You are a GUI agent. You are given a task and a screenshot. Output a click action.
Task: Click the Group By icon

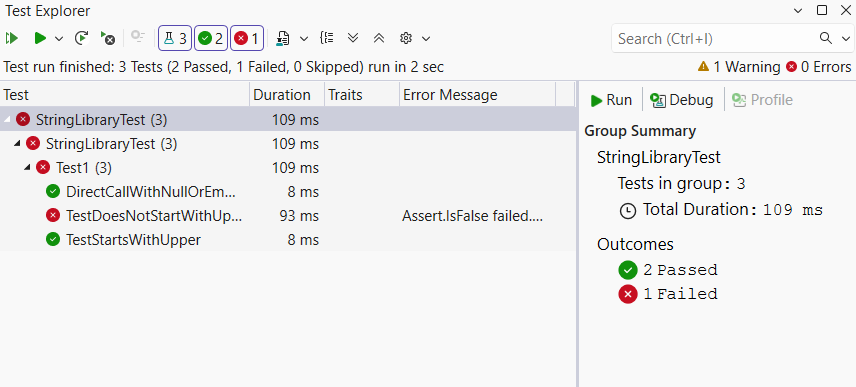coord(327,38)
